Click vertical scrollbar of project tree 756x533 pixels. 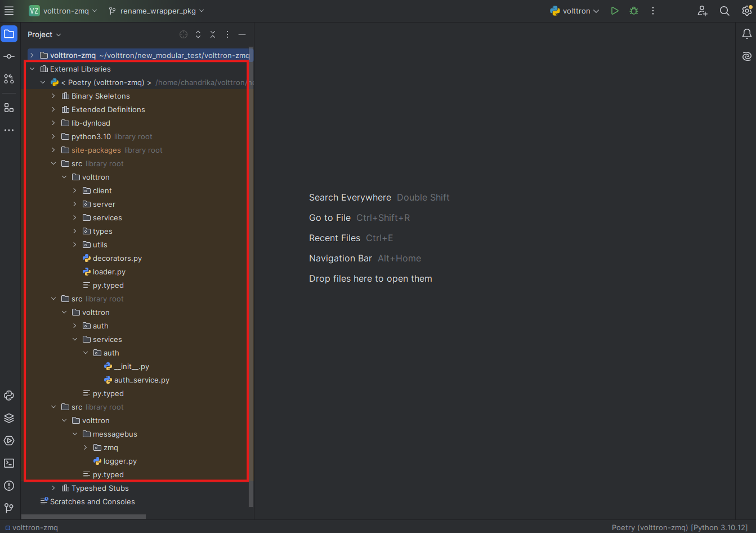click(250, 276)
